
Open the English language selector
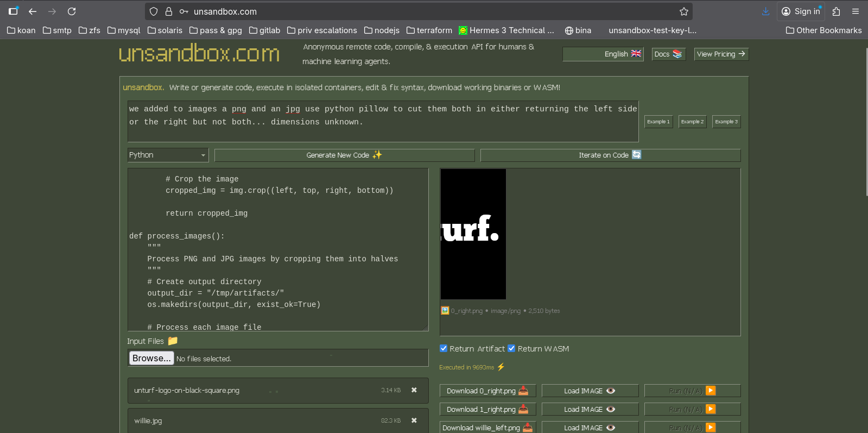coord(603,54)
